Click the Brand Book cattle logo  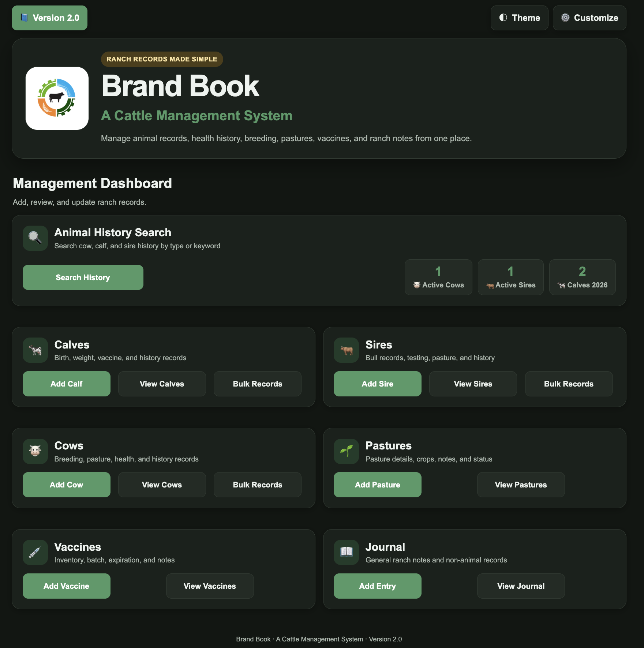point(57,98)
